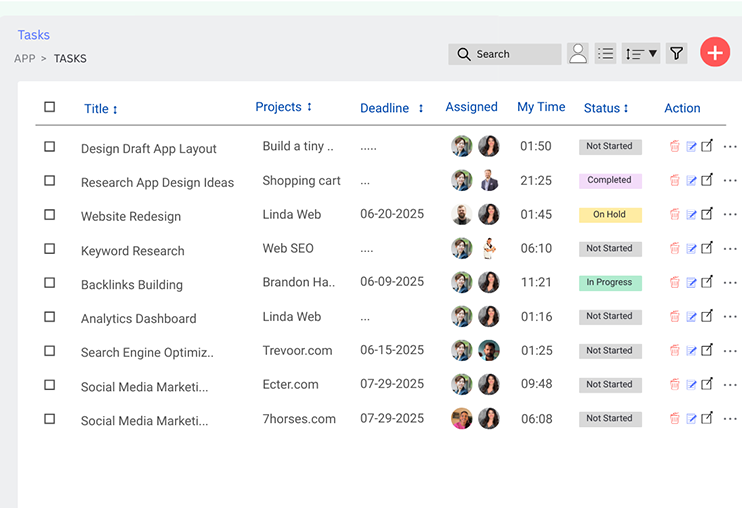Check the Research App Design Ideas checkbox
Image resolution: width=742 pixels, height=508 pixels.
click(x=50, y=181)
